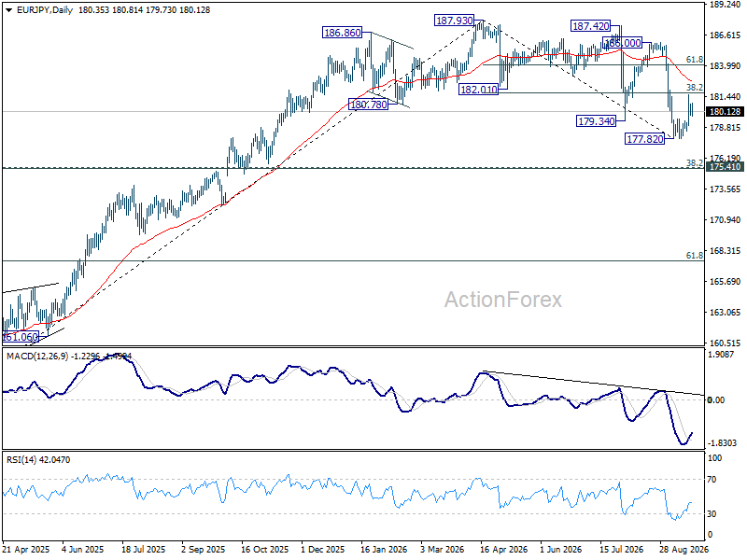Viewport: 747px width, 560px height.
Task: Click the 28 Aug 2026 date marker
Action: [x=684, y=549]
